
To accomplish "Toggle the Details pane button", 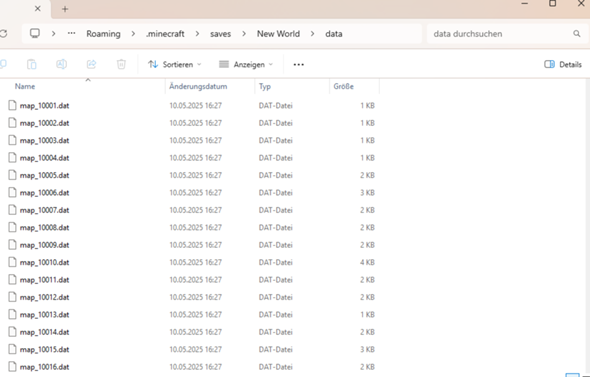I will pyautogui.click(x=563, y=64).
